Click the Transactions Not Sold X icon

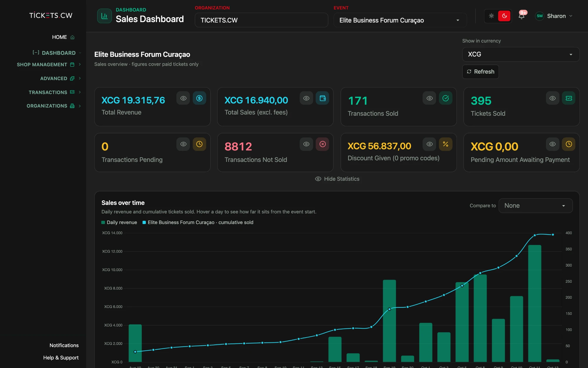coord(323,144)
